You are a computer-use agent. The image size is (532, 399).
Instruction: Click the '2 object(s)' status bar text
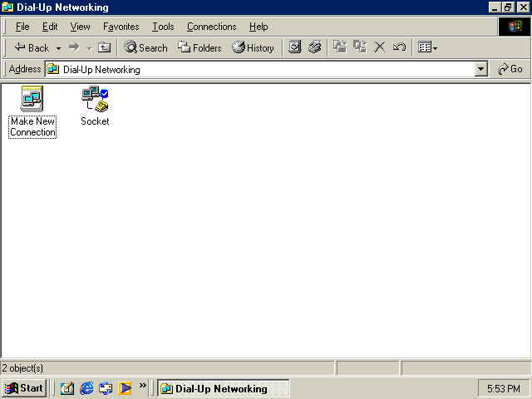tap(22, 368)
